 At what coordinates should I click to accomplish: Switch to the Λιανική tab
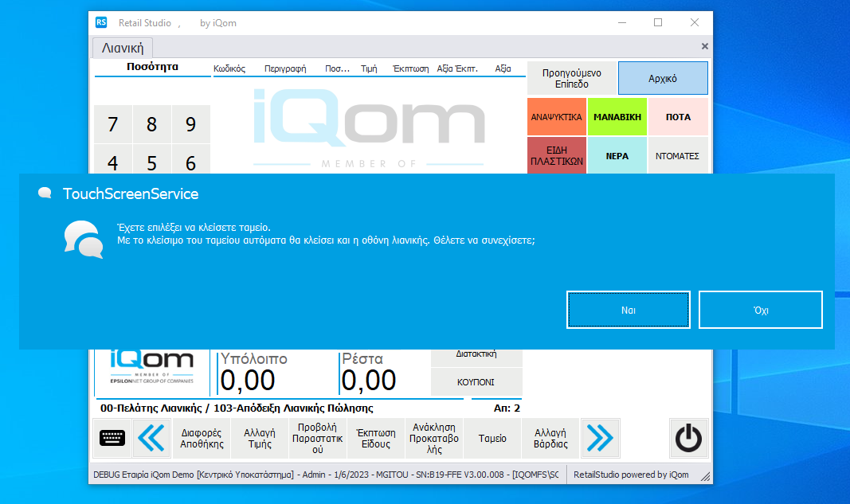(x=123, y=48)
